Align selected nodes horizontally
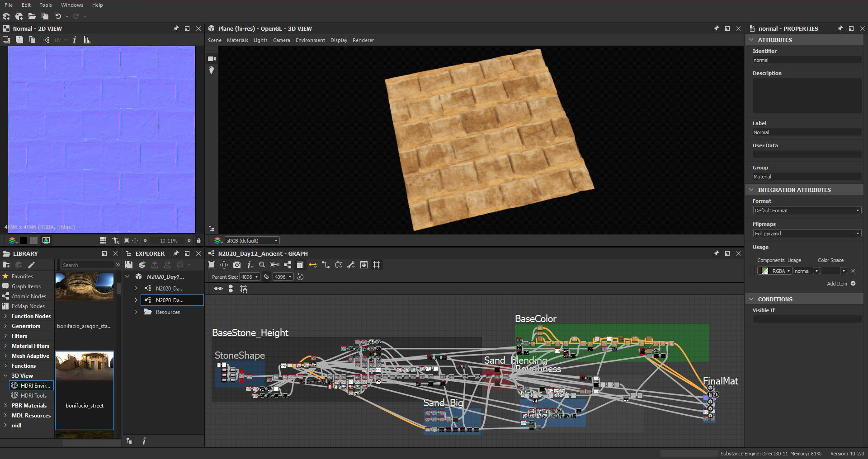Image resolution: width=868 pixels, height=459 pixels. [218, 289]
